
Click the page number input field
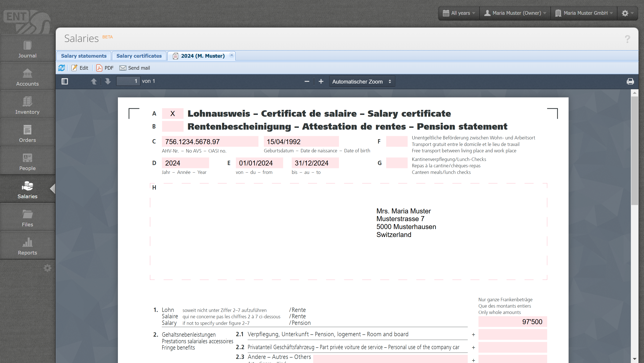click(x=128, y=81)
